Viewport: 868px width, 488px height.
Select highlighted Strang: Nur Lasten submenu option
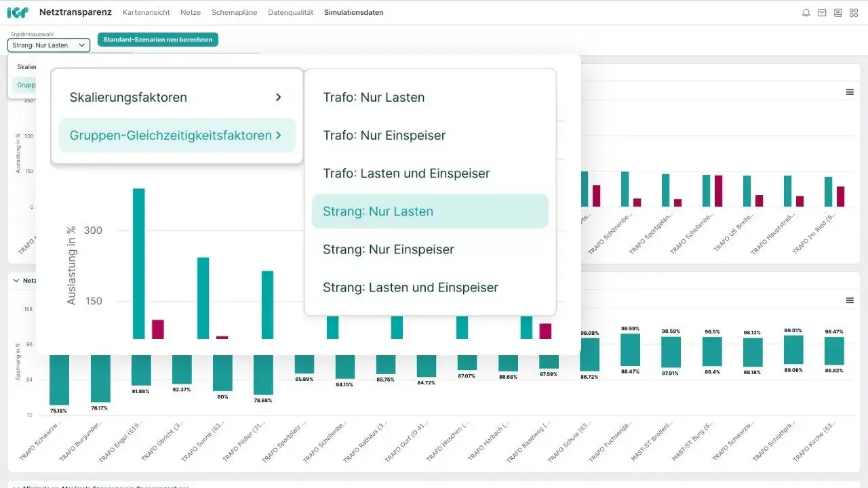430,211
